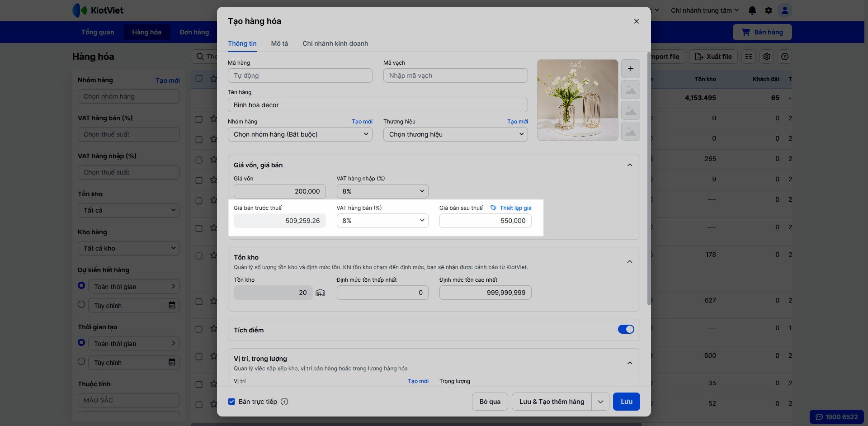Screen dimensions: 868x426
Task: Select the Tùy chỉnh radio under Thời gian tạo
Action: [x=81, y=361]
